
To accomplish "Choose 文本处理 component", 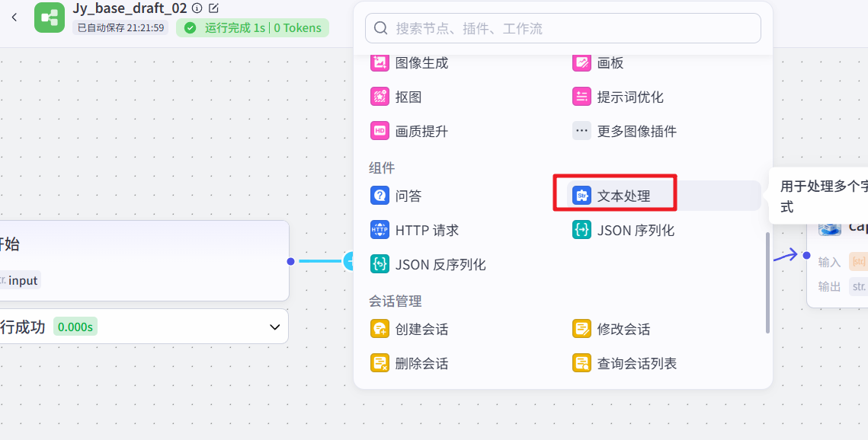I will point(623,196).
